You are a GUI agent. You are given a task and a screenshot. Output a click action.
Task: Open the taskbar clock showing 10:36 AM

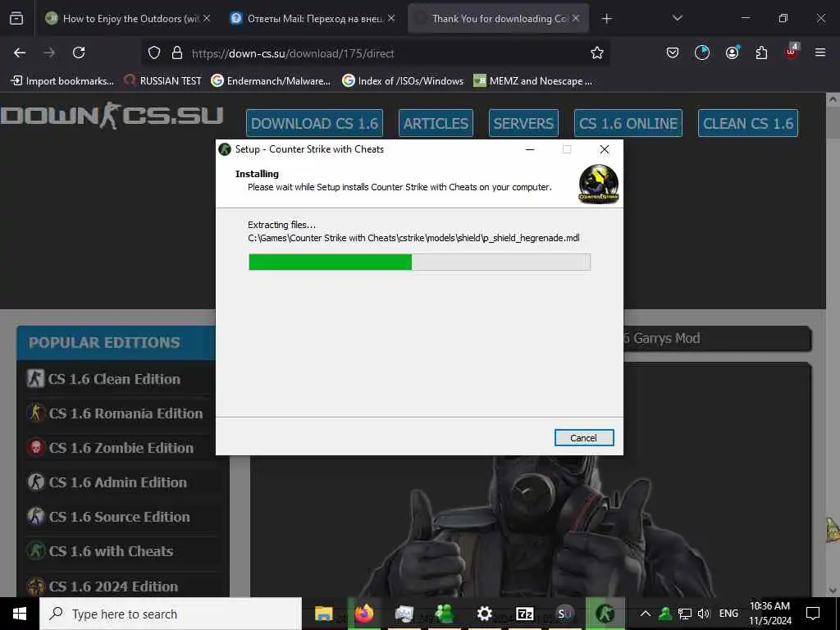coord(769,614)
